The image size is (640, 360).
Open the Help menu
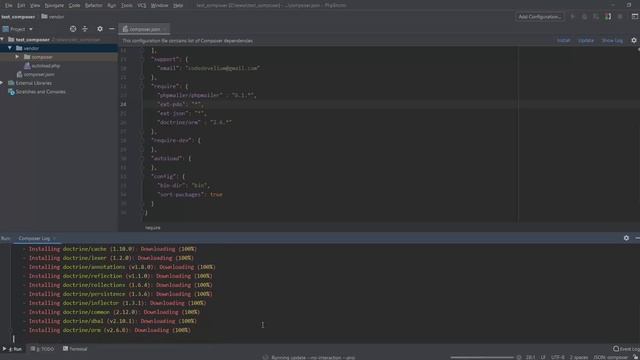click(178, 5)
